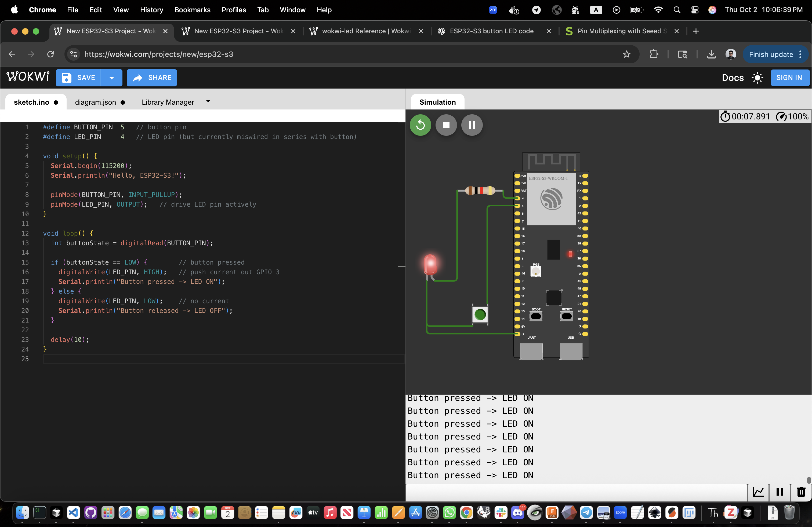Expand the editor tabs dropdown caret

pos(208,102)
